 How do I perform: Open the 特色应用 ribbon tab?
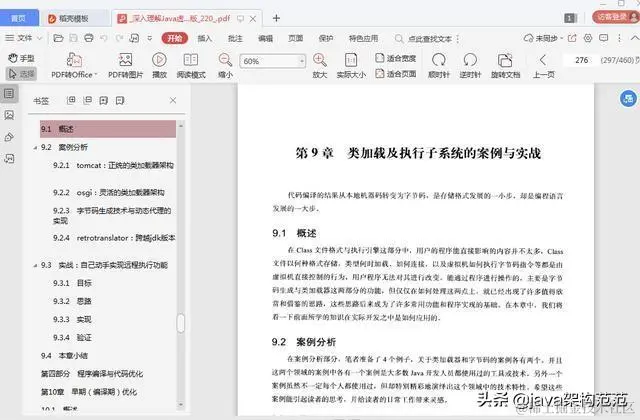tap(363, 38)
